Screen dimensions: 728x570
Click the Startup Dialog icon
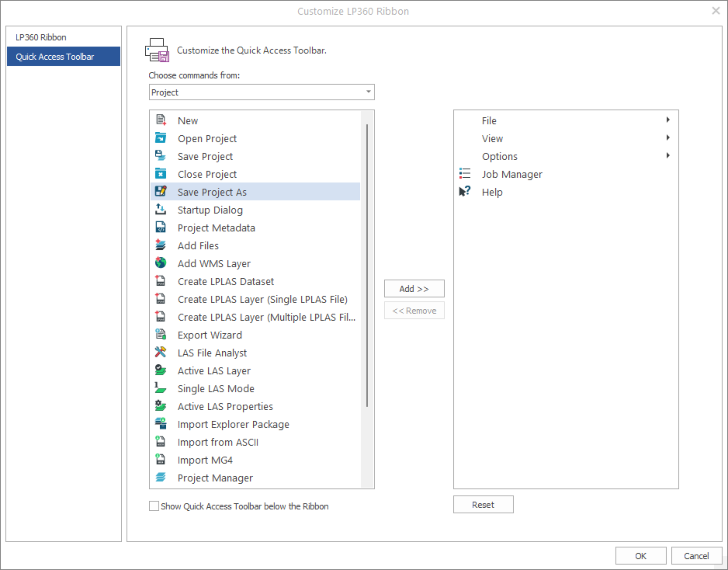(x=161, y=209)
